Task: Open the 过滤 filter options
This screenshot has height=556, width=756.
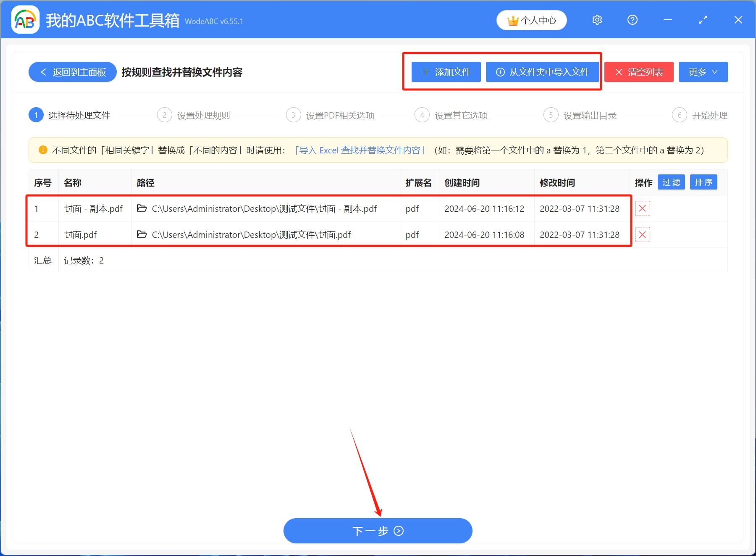Action: [x=671, y=182]
